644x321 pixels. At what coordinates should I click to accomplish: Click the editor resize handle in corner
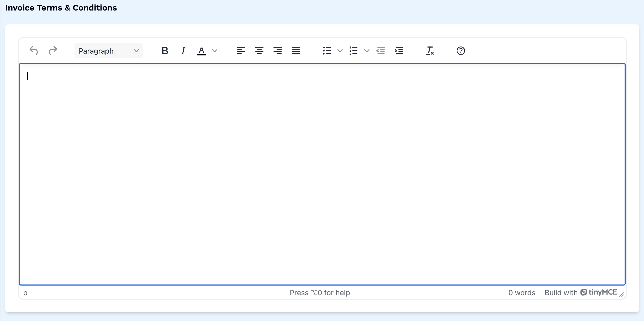pyautogui.click(x=621, y=294)
